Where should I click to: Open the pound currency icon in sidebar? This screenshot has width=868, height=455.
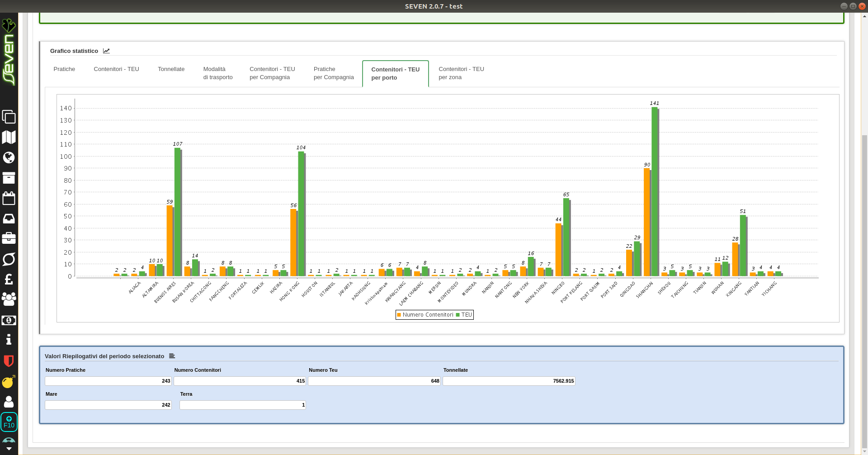9,279
